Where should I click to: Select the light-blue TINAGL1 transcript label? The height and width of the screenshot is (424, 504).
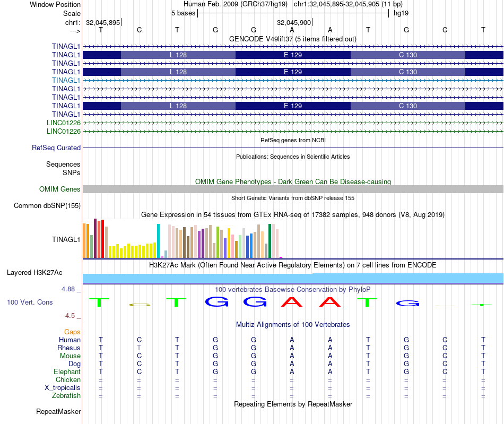coord(66,80)
